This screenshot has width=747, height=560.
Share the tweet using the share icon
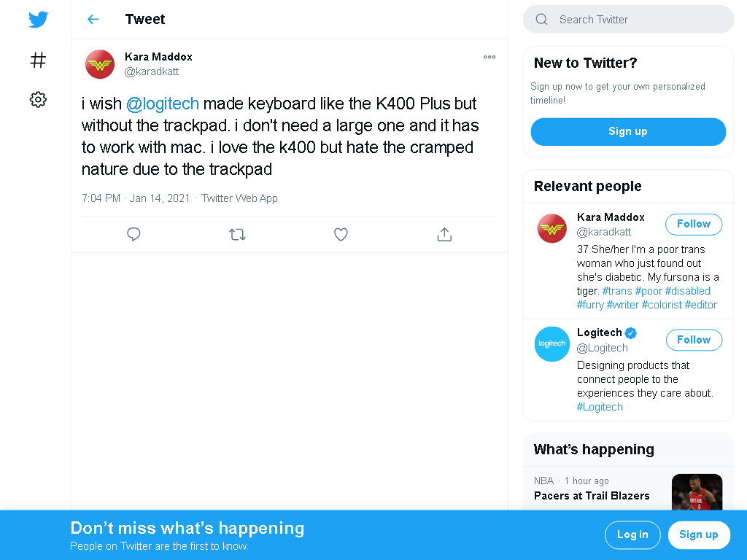tap(444, 234)
